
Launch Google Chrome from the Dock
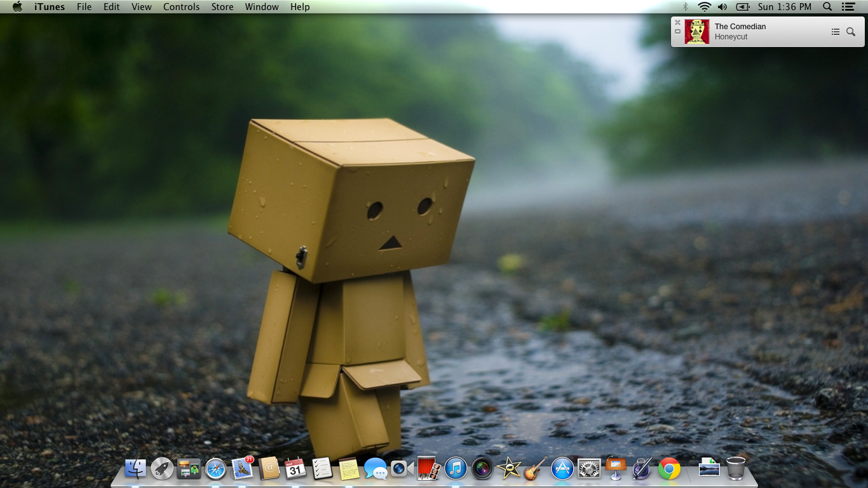669,469
